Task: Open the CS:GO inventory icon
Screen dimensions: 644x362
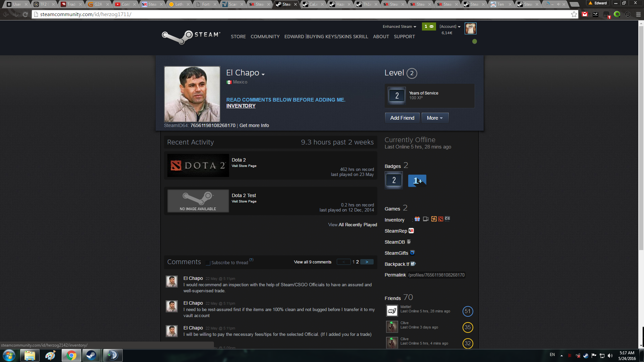Action: coord(447,219)
